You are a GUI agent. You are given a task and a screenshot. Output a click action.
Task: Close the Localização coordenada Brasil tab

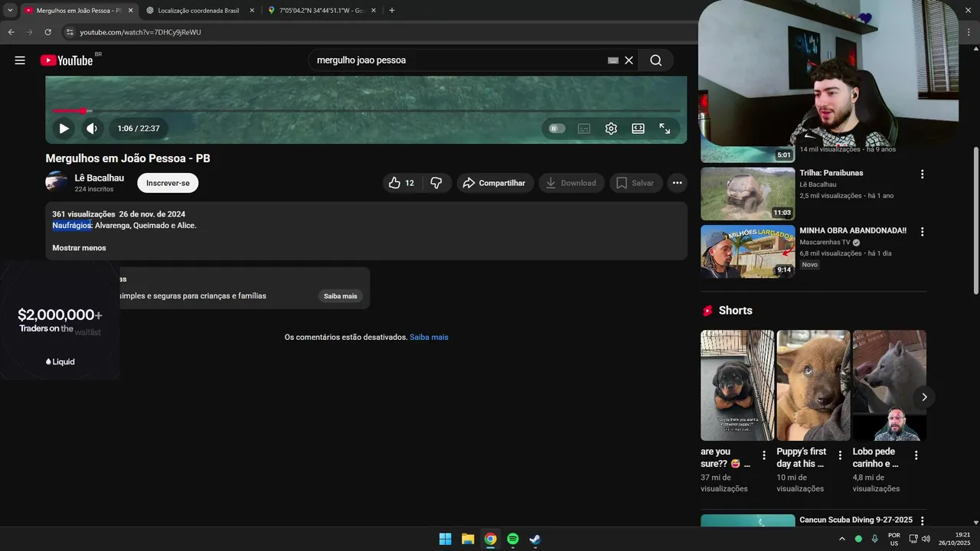[252, 11]
